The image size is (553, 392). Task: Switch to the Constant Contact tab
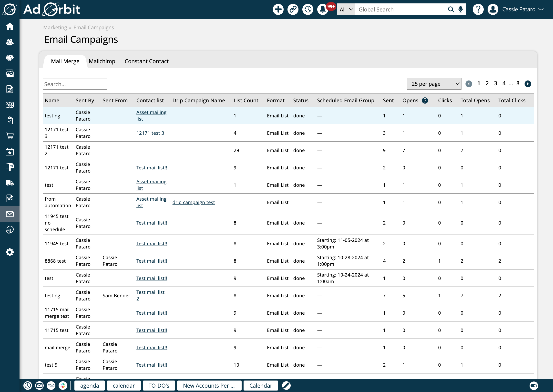(x=146, y=61)
